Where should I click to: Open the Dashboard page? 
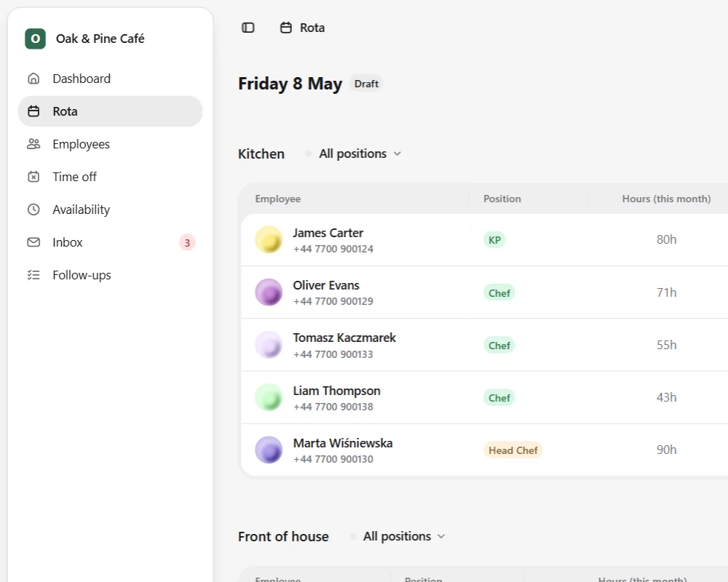click(x=110, y=79)
